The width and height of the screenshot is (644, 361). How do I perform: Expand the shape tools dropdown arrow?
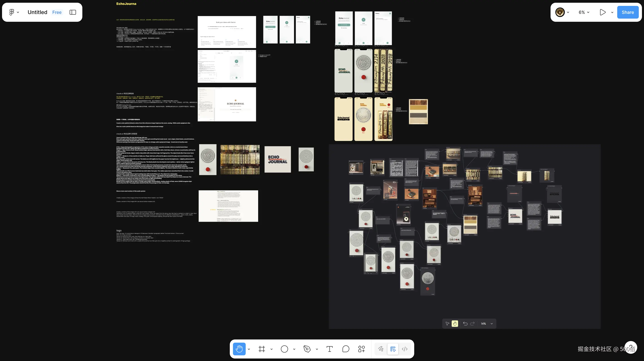click(x=294, y=349)
